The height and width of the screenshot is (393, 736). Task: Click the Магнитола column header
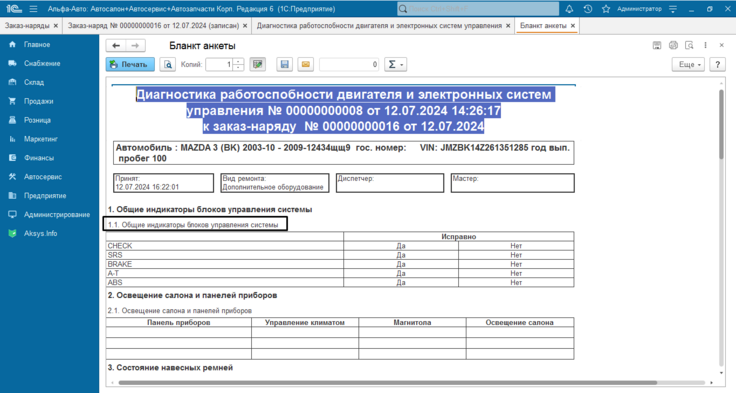tap(412, 322)
